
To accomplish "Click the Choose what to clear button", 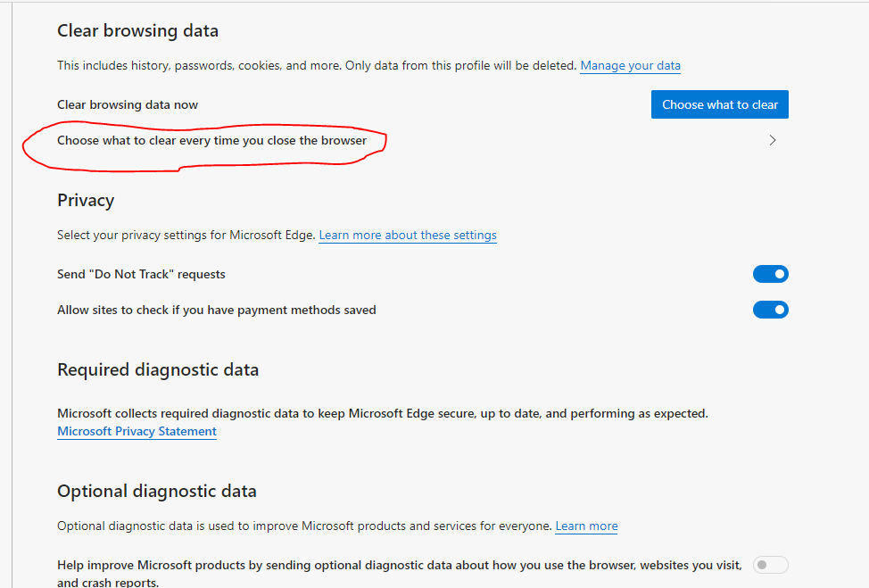I will click(x=719, y=104).
